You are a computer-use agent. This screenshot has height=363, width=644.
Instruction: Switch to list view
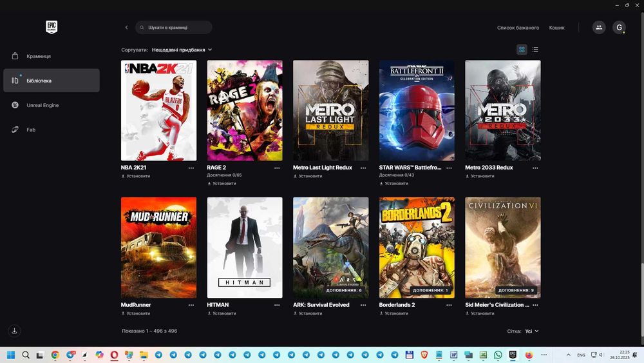coord(535,50)
